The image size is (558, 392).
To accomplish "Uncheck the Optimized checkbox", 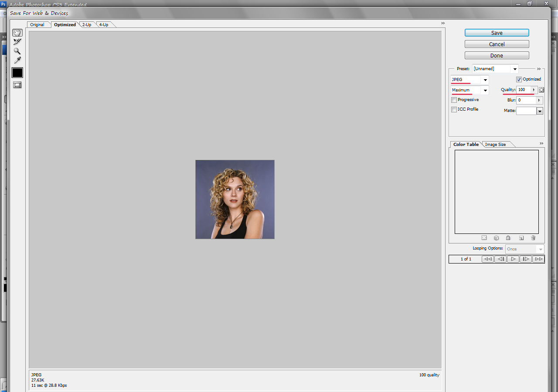I will (x=519, y=79).
